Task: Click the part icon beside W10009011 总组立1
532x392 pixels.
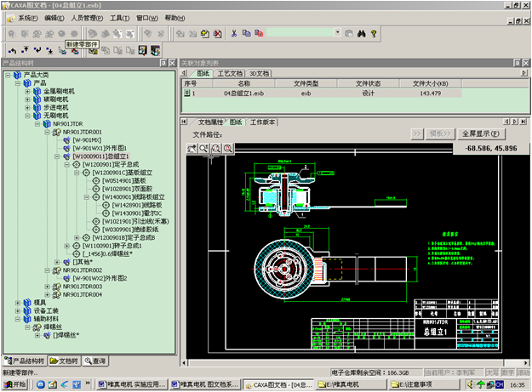Action: tap(66, 156)
